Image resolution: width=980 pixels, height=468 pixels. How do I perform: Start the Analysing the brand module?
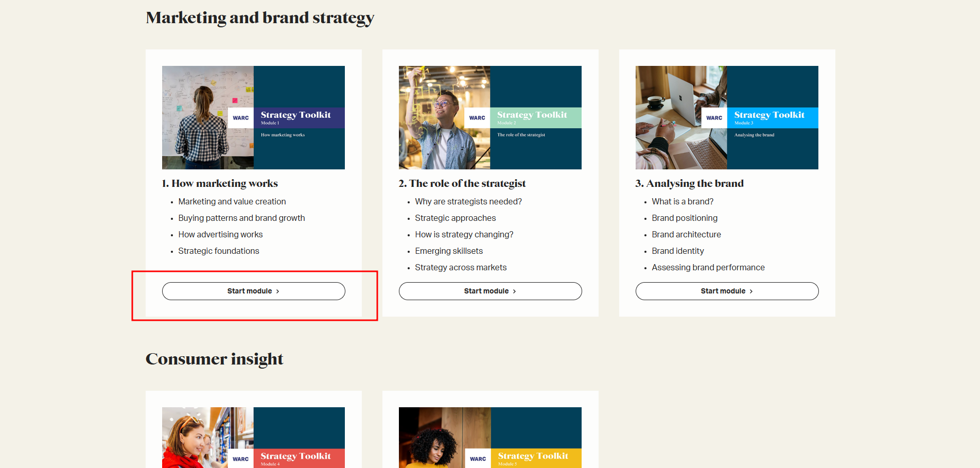tap(727, 291)
